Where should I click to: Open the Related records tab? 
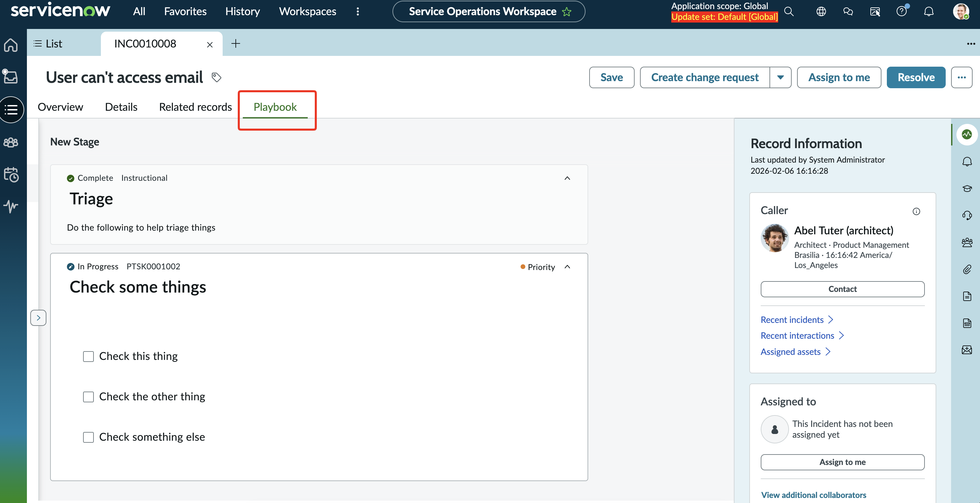coord(195,107)
